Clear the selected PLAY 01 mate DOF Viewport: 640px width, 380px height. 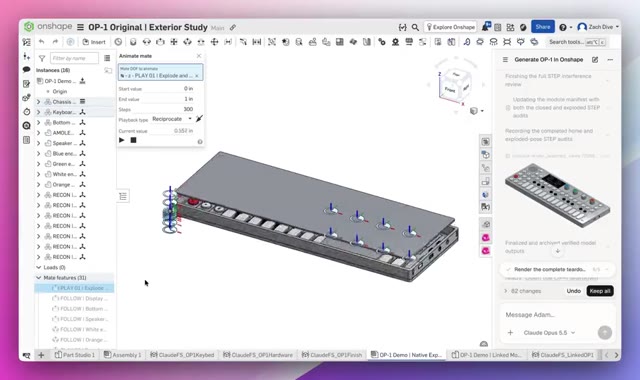click(197, 76)
